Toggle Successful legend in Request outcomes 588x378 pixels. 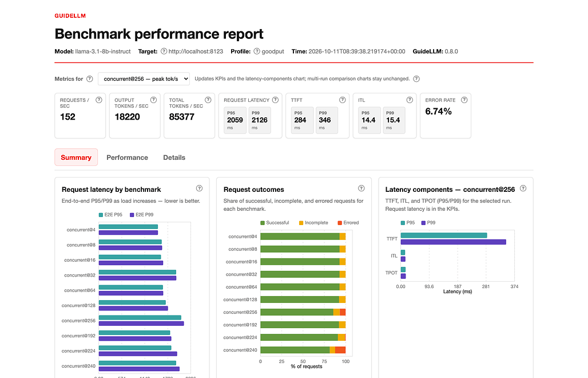point(275,223)
